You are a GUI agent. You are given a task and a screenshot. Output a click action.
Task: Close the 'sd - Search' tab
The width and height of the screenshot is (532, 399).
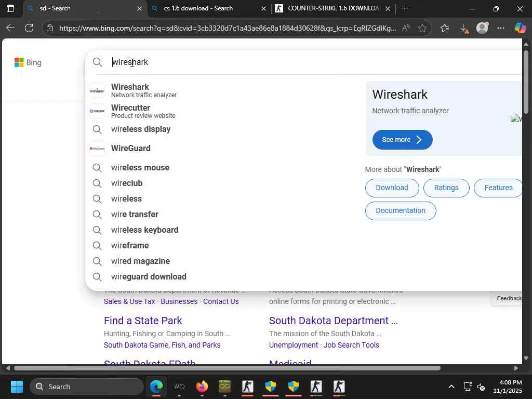(139, 9)
